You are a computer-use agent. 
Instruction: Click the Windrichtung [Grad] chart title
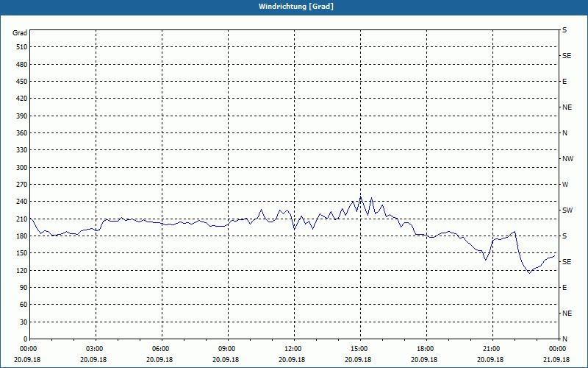[296, 7]
